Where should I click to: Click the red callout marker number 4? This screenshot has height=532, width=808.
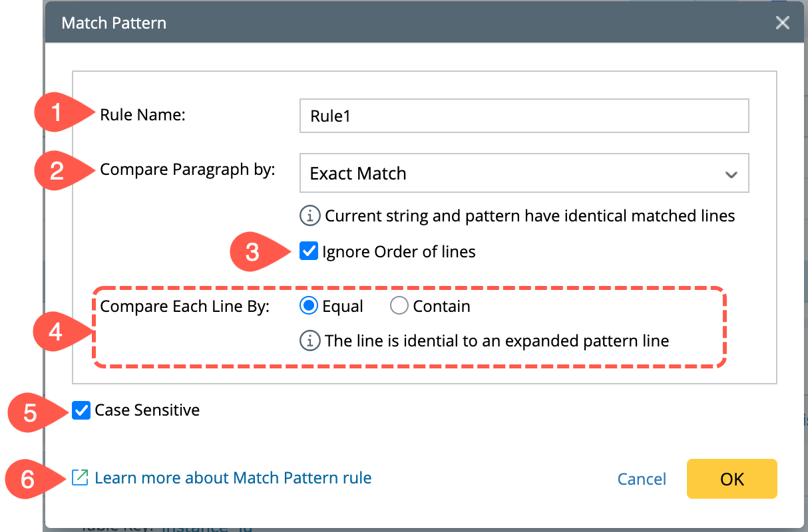tap(57, 331)
